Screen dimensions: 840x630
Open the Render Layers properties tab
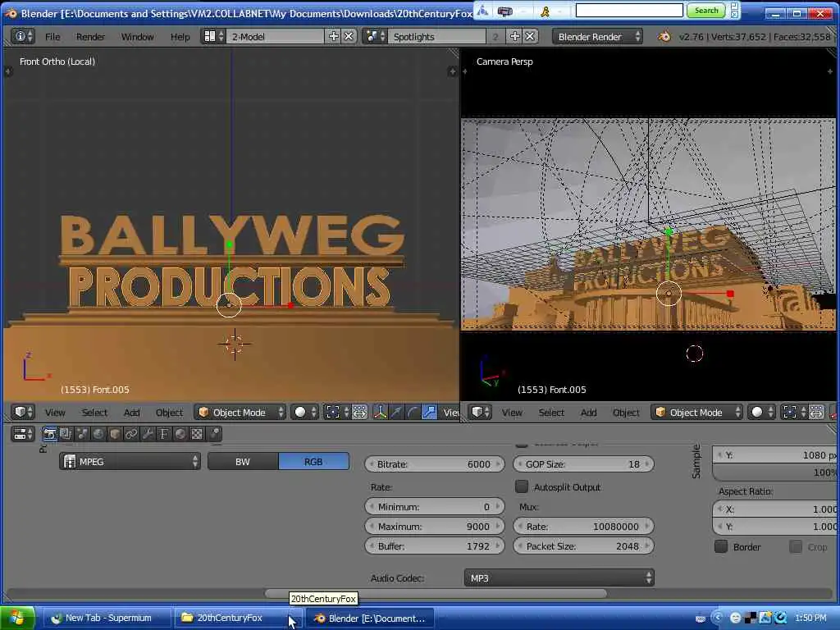click(66, 434)
